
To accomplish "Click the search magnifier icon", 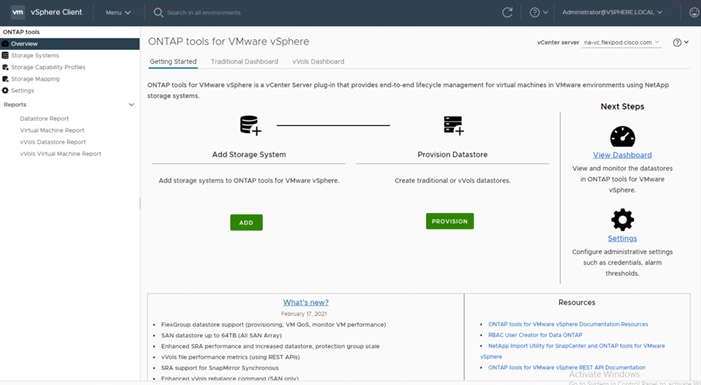I will [158, 13].
